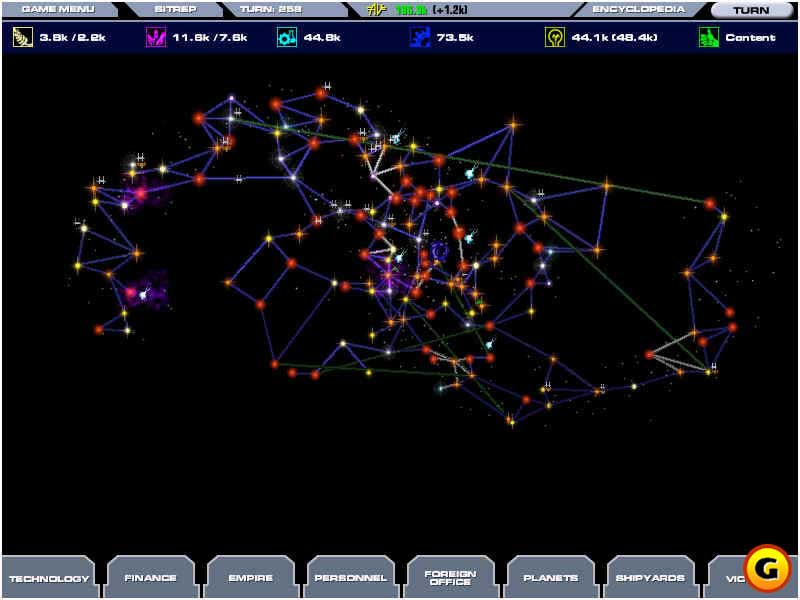The width and height of the screenshot is (800, 600).
Task: Open the Game Menu
Action: pyautogui.click(x=57, y=10)
